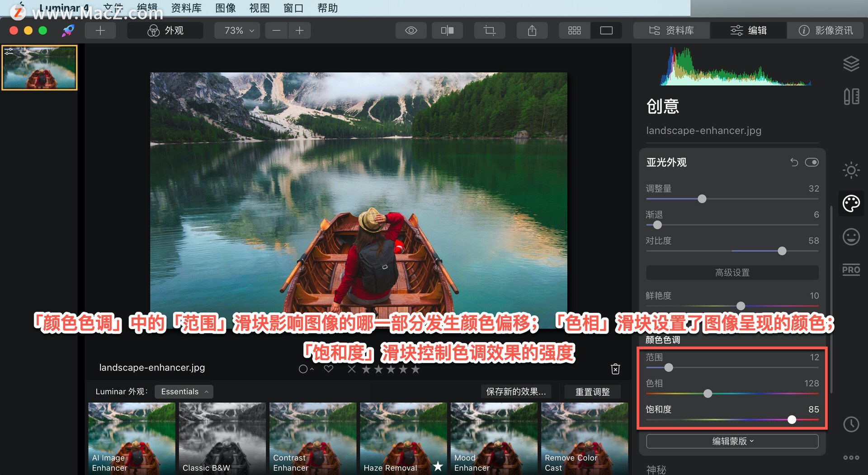The height and width of the screenshot is (475, 868).
Task: Switch to the 资料库 tab
Action: tap(671, 30)
